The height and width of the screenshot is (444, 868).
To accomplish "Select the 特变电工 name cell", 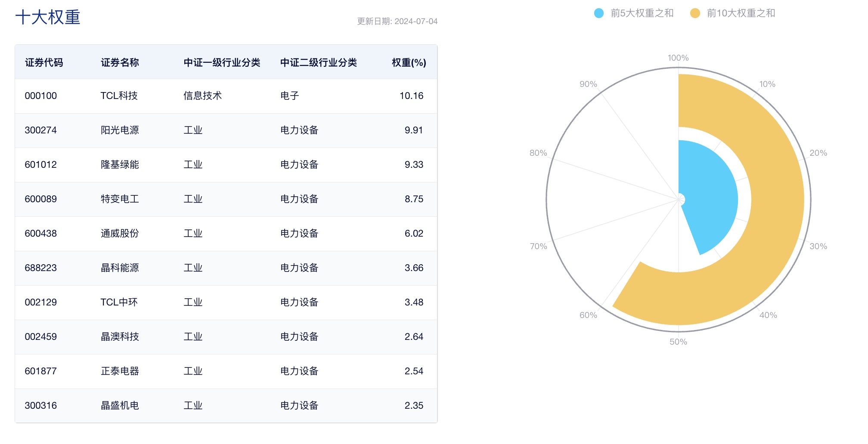I will (120, 199).
